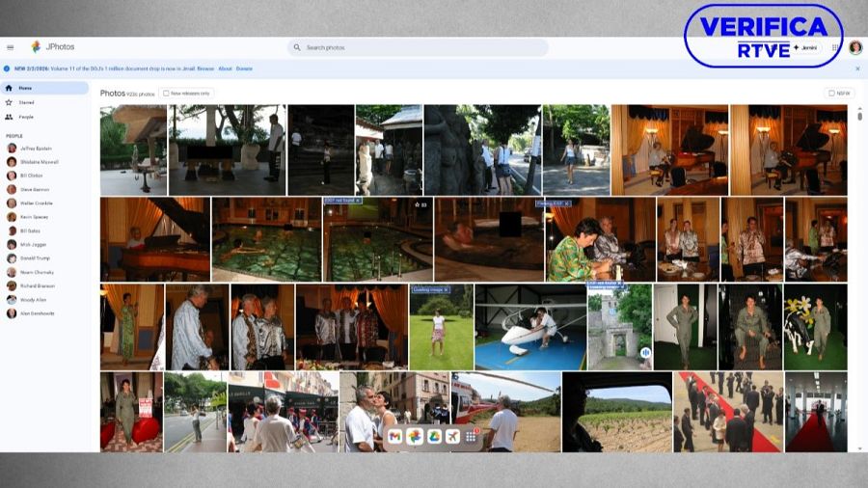The image size is (868, 488).
Task: Click the EXIF not found tag on the pool photo
Action: point(342,201)
